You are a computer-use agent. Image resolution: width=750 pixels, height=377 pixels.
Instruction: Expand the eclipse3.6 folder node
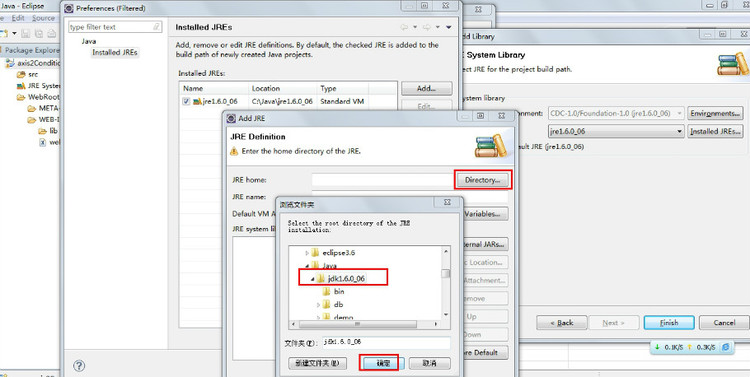[x=307, y=253]
